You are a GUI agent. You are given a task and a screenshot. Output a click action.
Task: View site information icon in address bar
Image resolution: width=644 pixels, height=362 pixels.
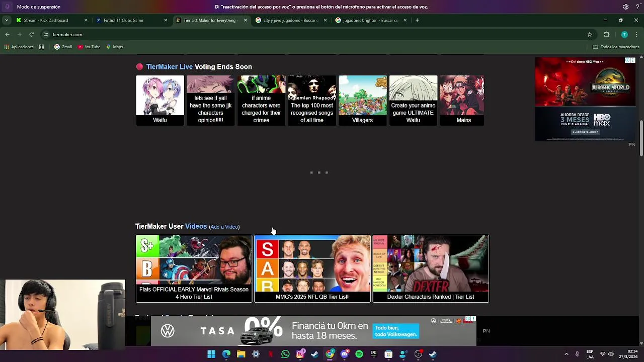(45, 35)
